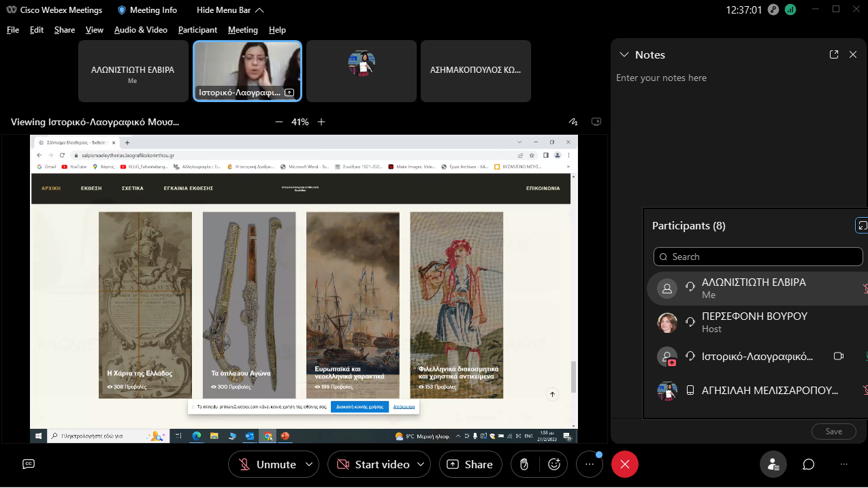Turn on camera with Start video
This screenshot has height=488, width=868.
coord(372,464)
